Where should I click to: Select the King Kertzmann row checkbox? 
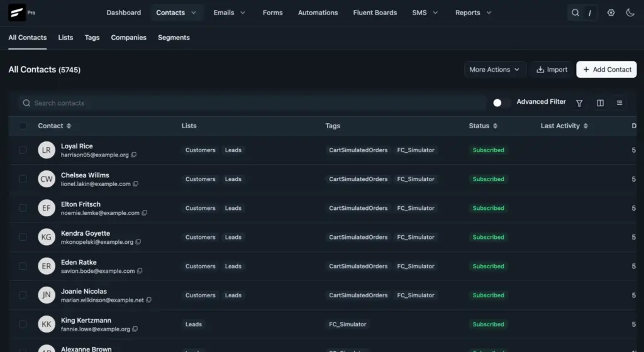point(23,324)
